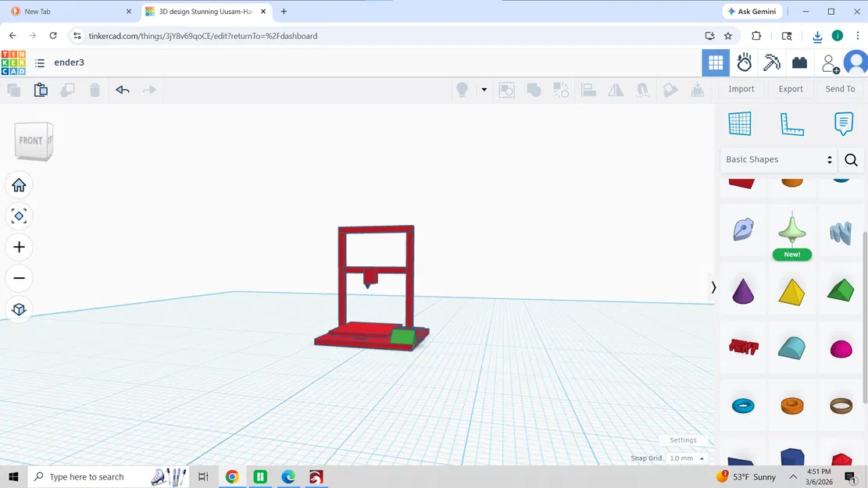
Task: Click the Undo arrow
Action: tap(122, 90)
